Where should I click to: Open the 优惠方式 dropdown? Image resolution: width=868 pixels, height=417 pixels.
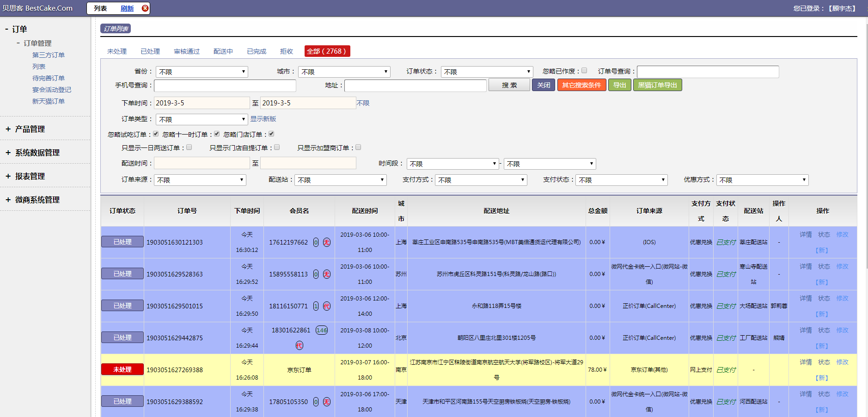click(763, 180)
